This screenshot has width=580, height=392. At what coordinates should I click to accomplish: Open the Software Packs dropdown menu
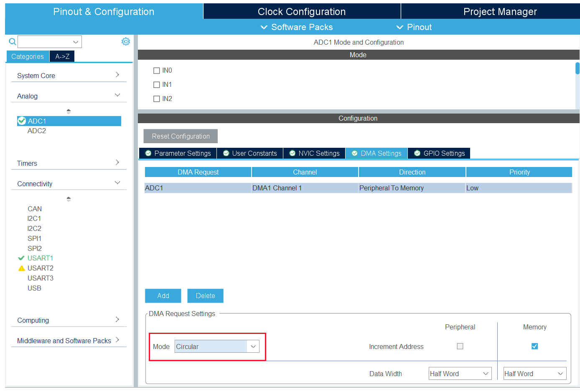pos(297,27)
